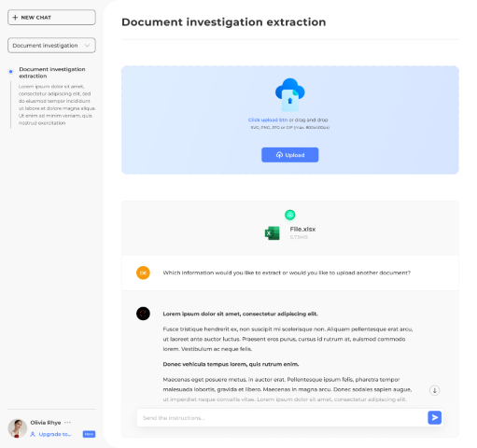
Task: Click the orange user avatar badge
Action: 143,273
